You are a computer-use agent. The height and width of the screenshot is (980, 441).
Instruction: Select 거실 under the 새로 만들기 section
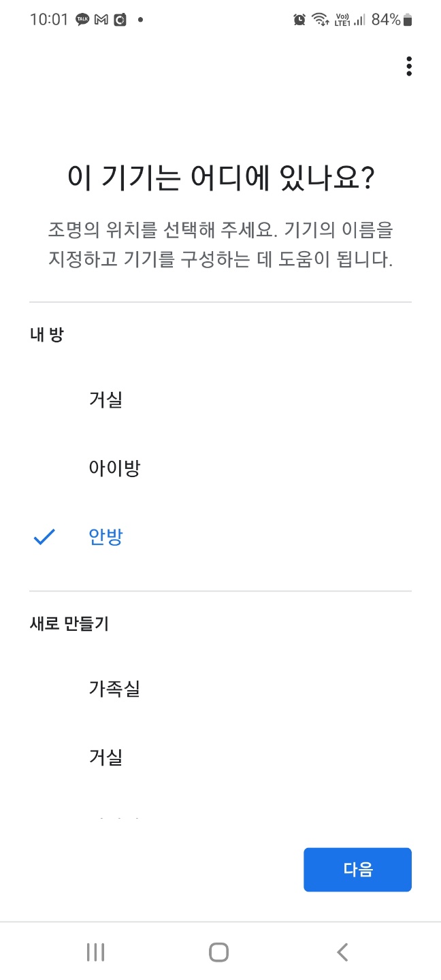point(105,757)
